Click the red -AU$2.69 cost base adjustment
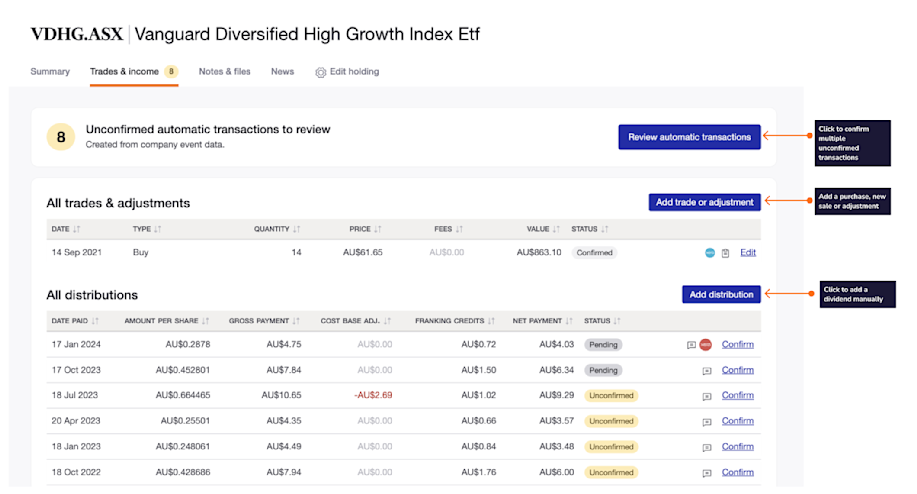Viewport: 917px width, 494px height. click(373, 395)
